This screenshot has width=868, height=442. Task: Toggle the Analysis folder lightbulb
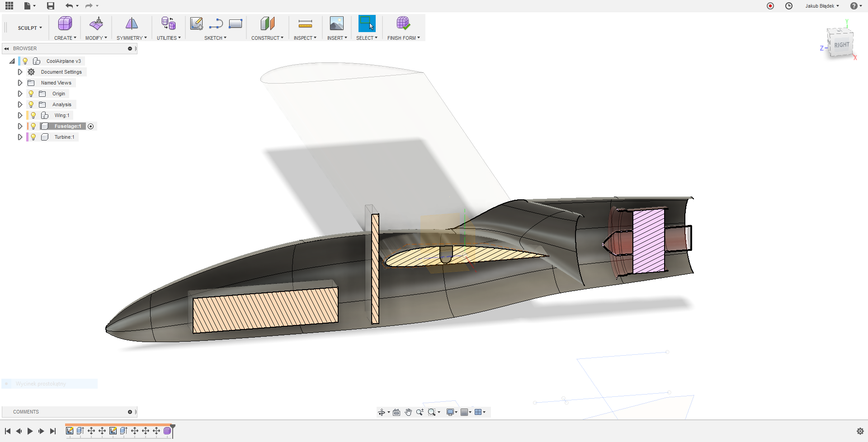31,104
